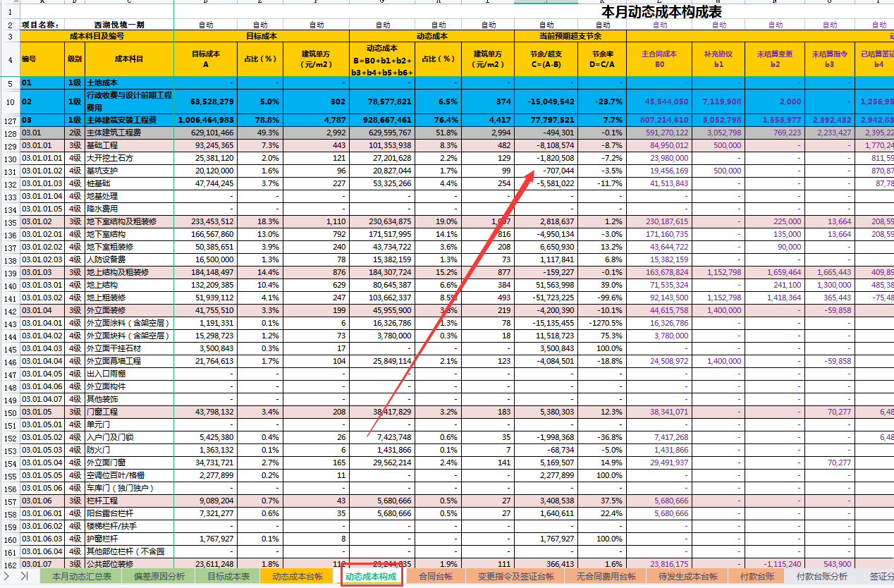Open the 合同台帐 sheet tab
The image size is (894, 588).
435,576
